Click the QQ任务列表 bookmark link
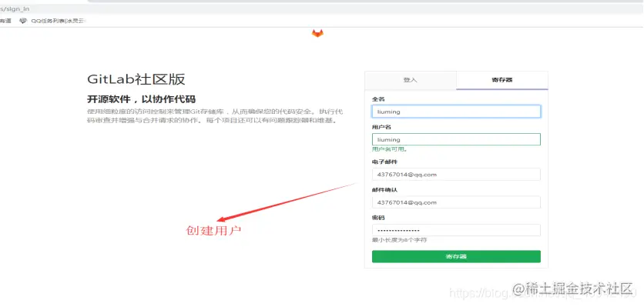This screenshot has height=307, width=644. 58,21
